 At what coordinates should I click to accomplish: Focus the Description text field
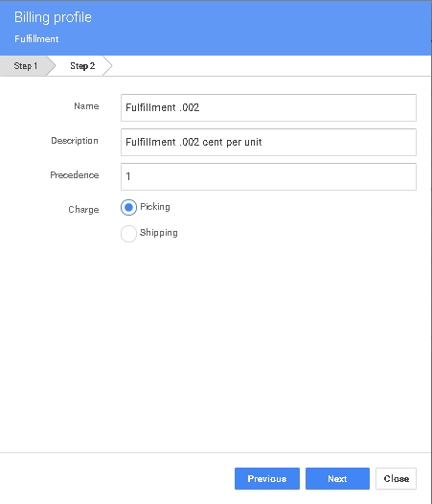pyautogui.click(x=268, y=142)
